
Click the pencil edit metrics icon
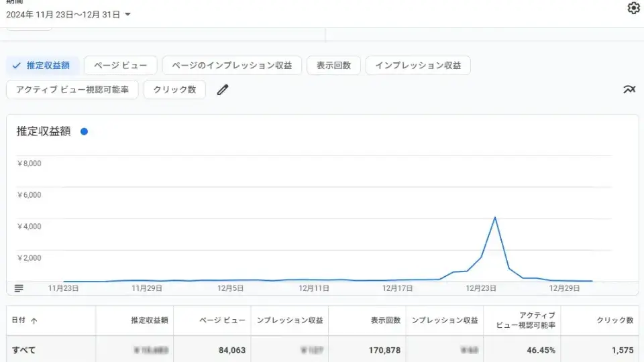click(223, 89)
